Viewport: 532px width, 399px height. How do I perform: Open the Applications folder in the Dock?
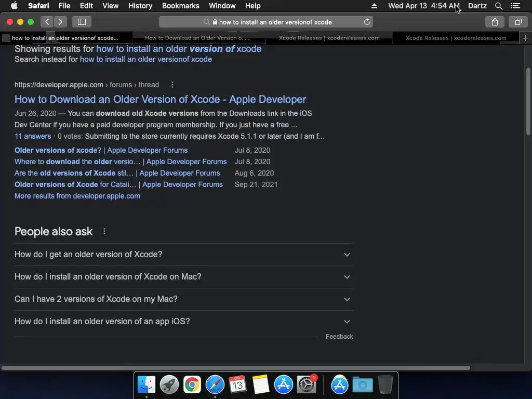(x=340, y=385)
